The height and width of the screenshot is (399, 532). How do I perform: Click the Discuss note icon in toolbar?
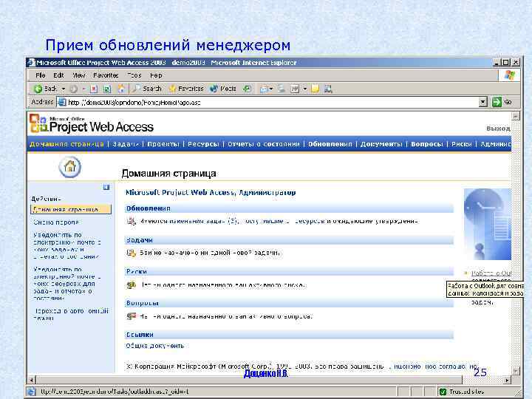click(x=316, y=89)
